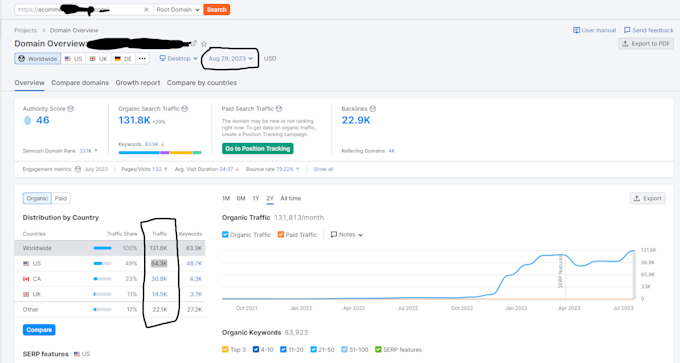The height and width of the screenshot is (363, 680).
Task: Clear the domain search field with X
Action: click(146, 10)
